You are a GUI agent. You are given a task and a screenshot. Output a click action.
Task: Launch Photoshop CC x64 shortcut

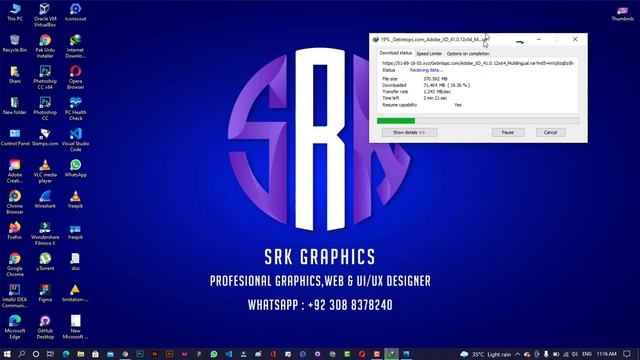pyautogui.click(x=45, y=78)
